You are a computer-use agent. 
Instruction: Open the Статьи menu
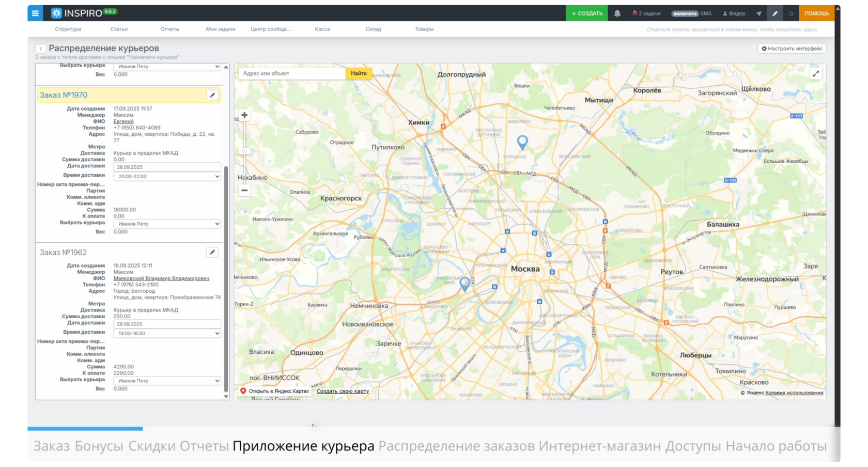point(119,29)
